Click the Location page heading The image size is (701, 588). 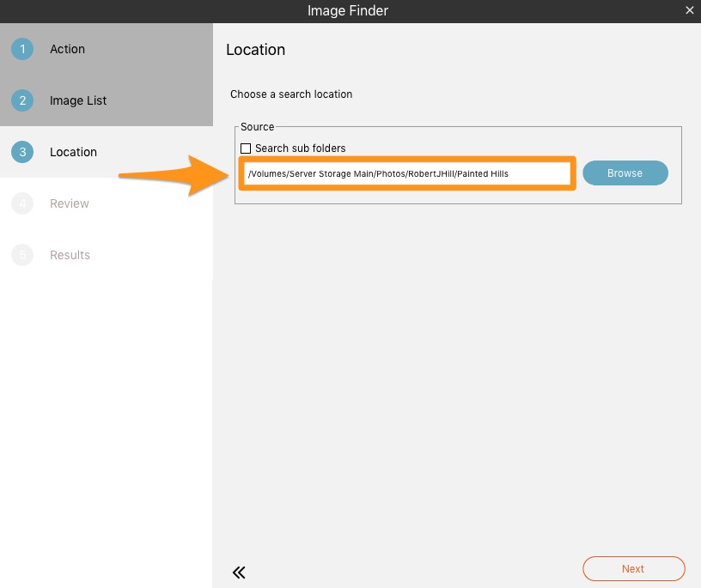255,50
